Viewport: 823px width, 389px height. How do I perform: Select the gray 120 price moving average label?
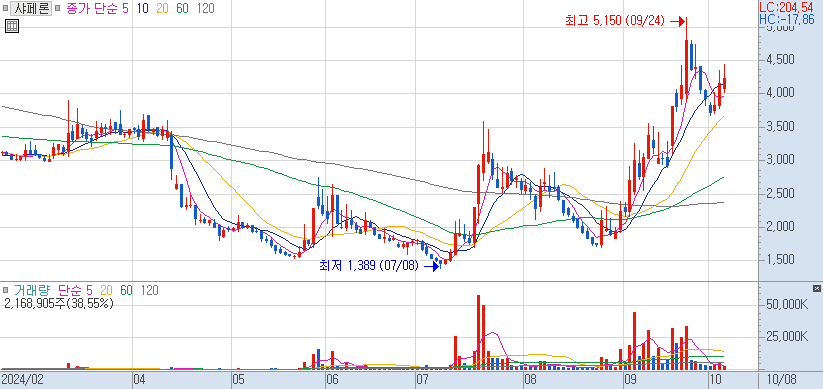click(x=205, y=9)
